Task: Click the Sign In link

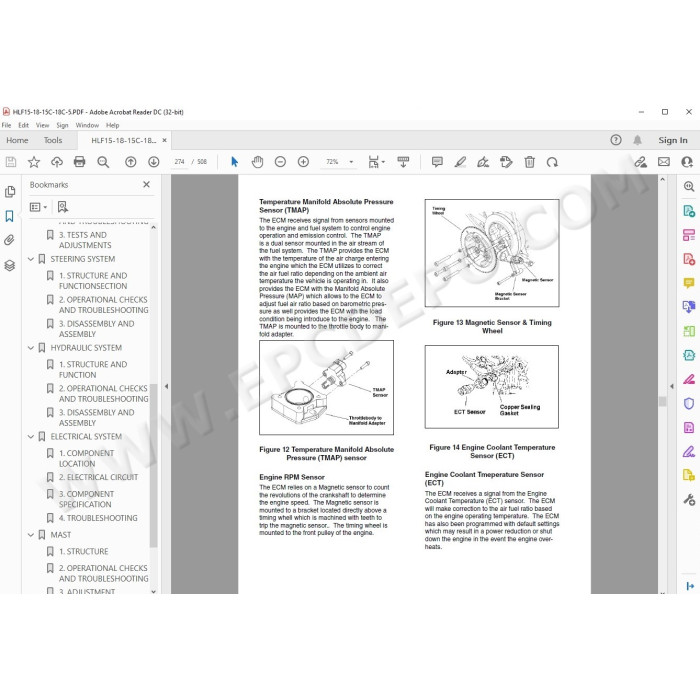Action: click(673, 140)
